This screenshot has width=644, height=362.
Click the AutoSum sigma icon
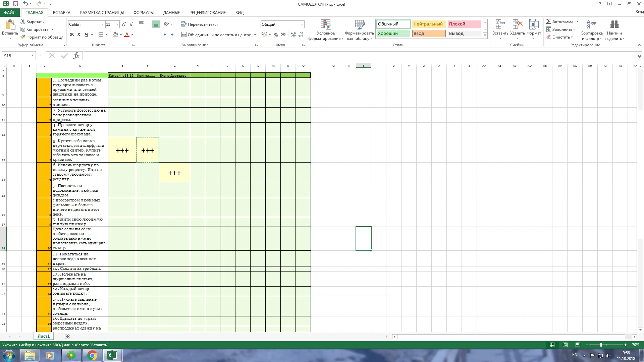549,21
